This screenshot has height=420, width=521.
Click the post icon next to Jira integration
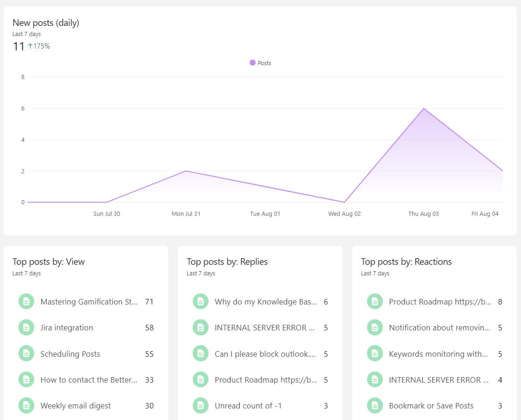pyautogui.click(x=26, y=328)
